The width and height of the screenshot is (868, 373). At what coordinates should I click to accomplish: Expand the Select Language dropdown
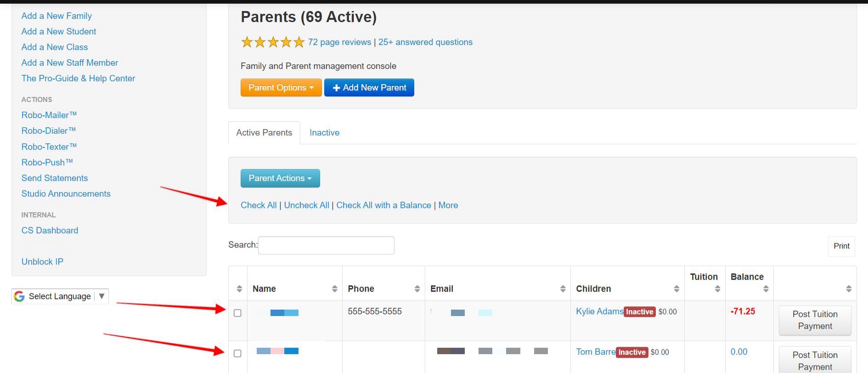point(60,296)
